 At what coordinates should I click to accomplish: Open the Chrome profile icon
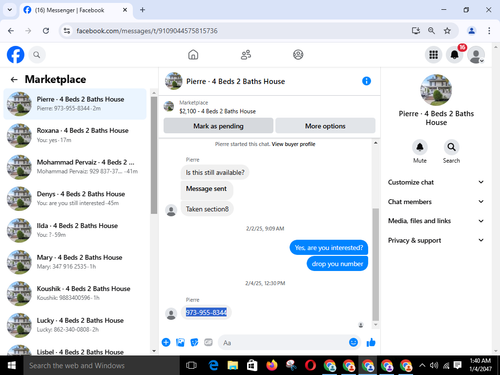point(471,31)
